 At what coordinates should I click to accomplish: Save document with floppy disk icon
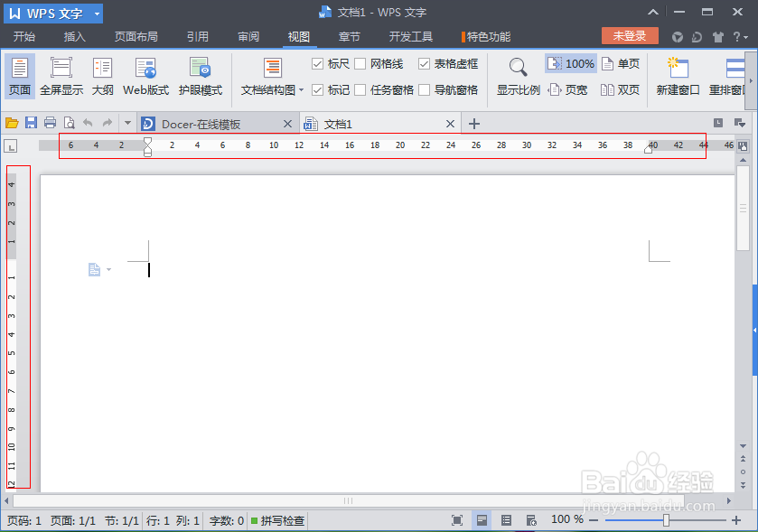click(x=31, y=123)
